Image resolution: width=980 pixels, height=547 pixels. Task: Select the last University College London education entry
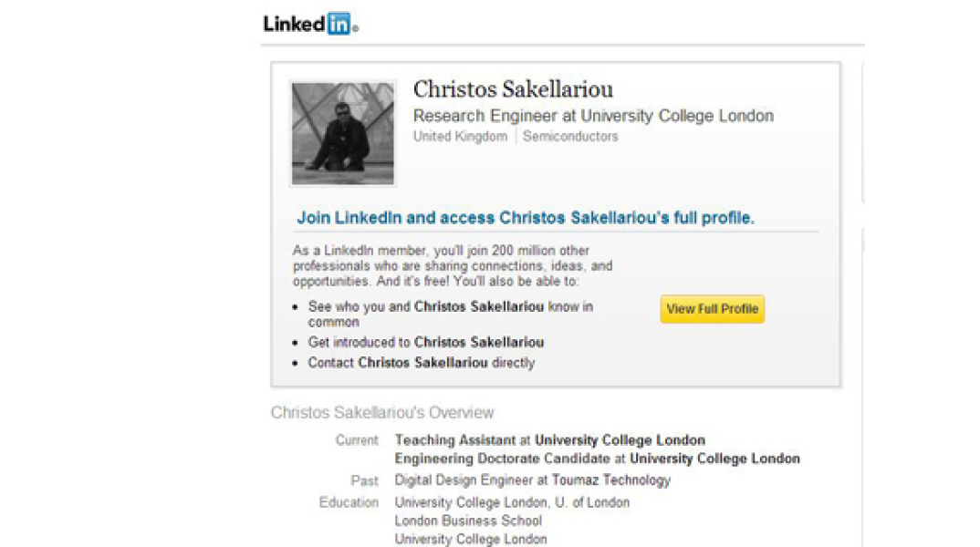(471, 539)
